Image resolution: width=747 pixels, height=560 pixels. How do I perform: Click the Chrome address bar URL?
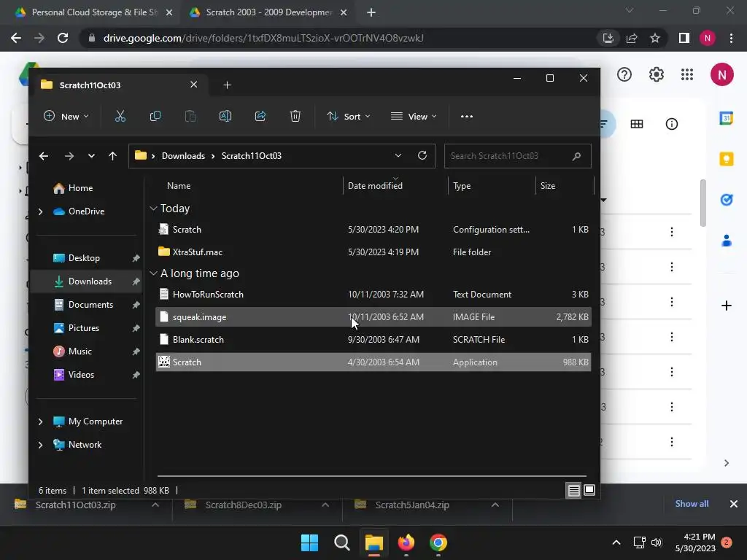click(x=263, y=38)
